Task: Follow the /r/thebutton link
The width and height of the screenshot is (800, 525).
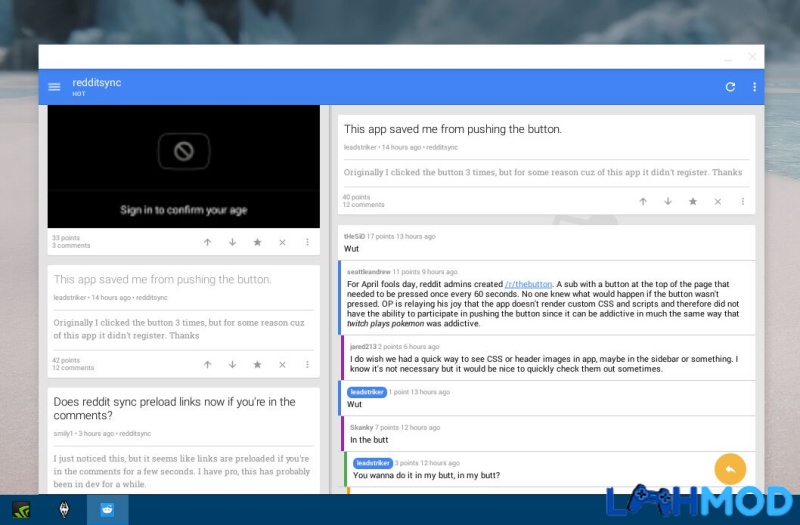Action: click(528, 284)
